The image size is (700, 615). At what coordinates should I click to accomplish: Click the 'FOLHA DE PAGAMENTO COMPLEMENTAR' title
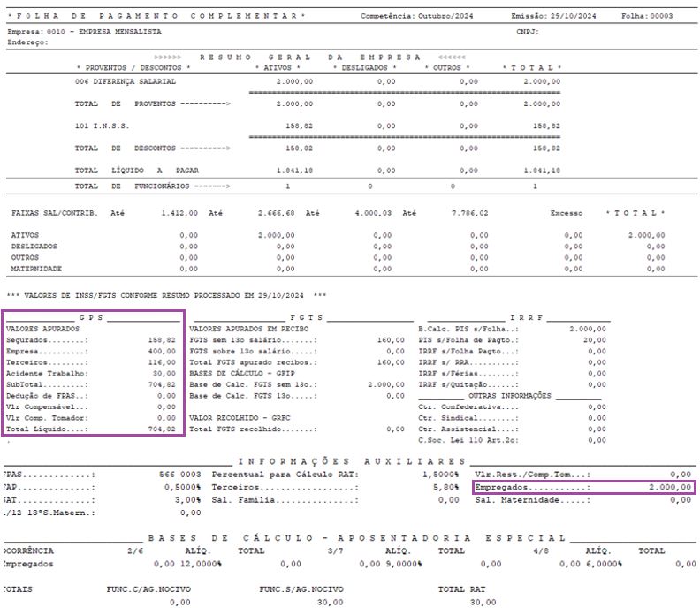coord(156,16)
